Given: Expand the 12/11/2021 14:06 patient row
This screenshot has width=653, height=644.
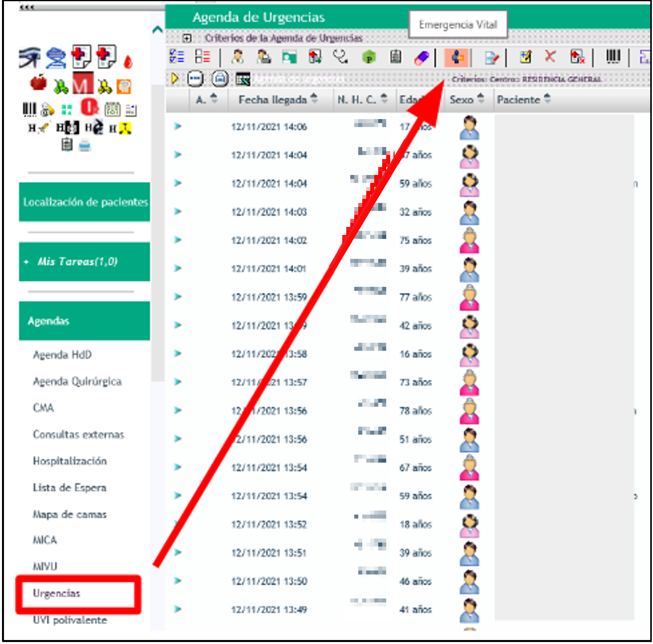Looking at the screenshot, I should pos(178,126).
